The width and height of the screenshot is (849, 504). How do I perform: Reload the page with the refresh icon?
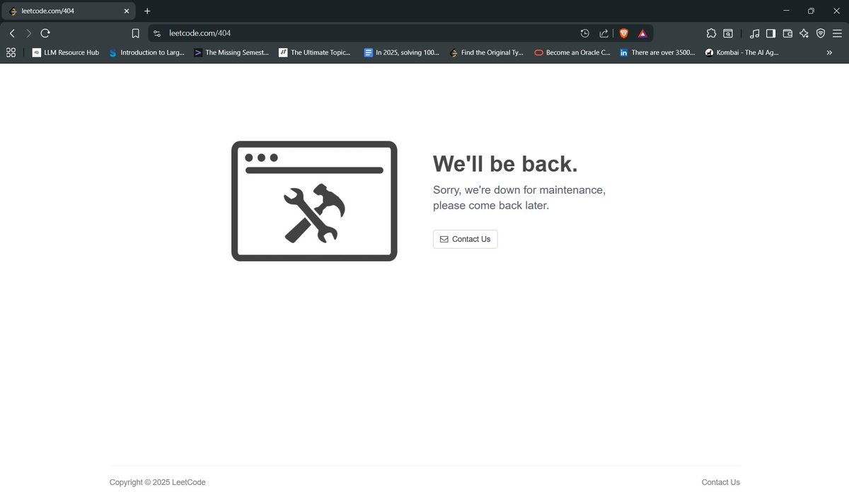tap(45, 33)
